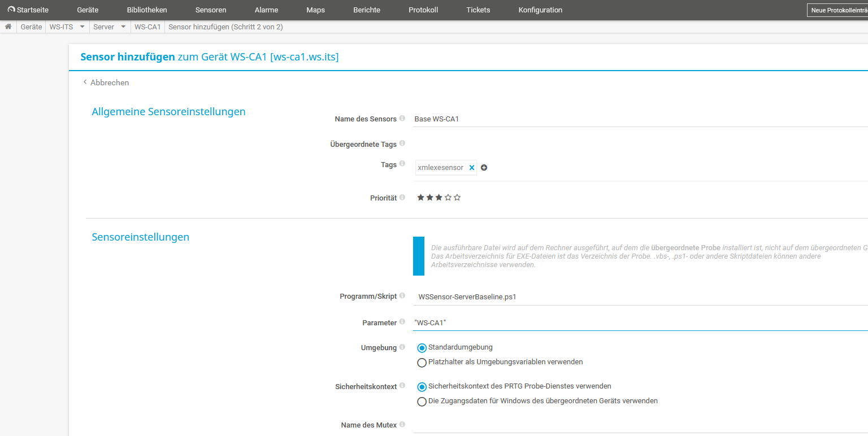Click info icon beside Parameter label
The width and height of the screenshot is (868, 436).
tap(402, 322)
